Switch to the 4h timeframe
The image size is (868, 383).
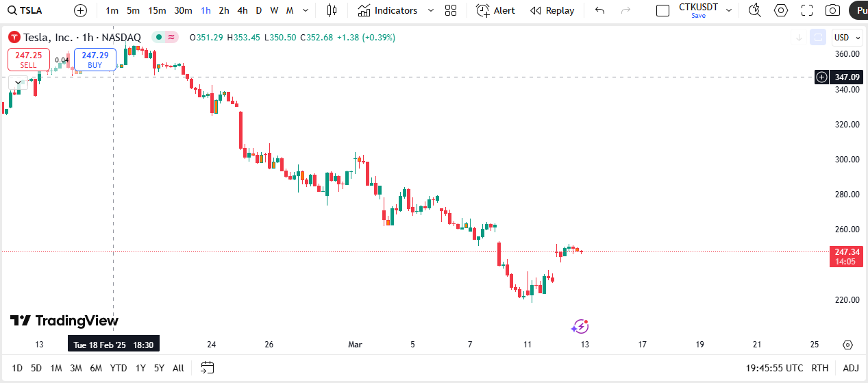[x=243, y=10]
